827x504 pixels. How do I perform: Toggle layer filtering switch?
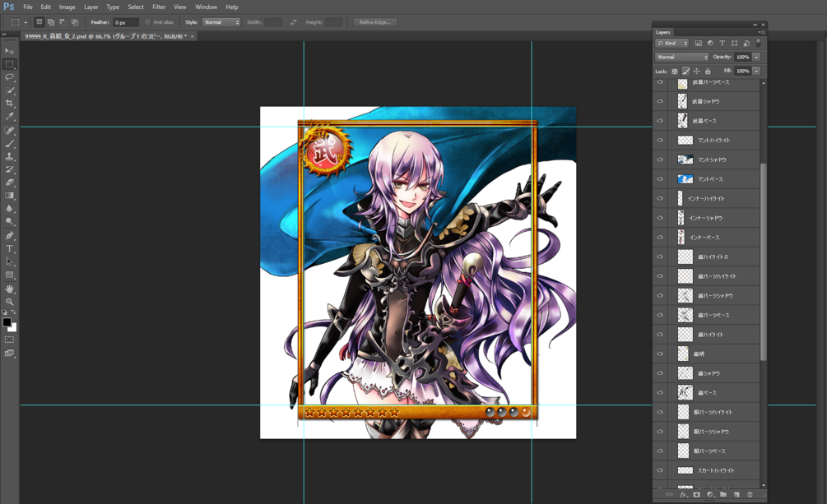click(759, 44)
